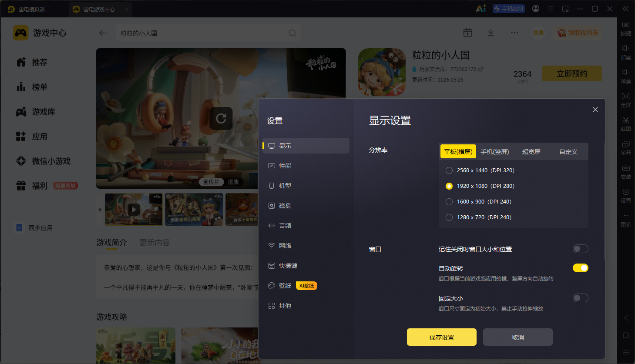The image size is (635, 364).
Task: Click the 领取福利券 button
Action: tap(578, 33)
